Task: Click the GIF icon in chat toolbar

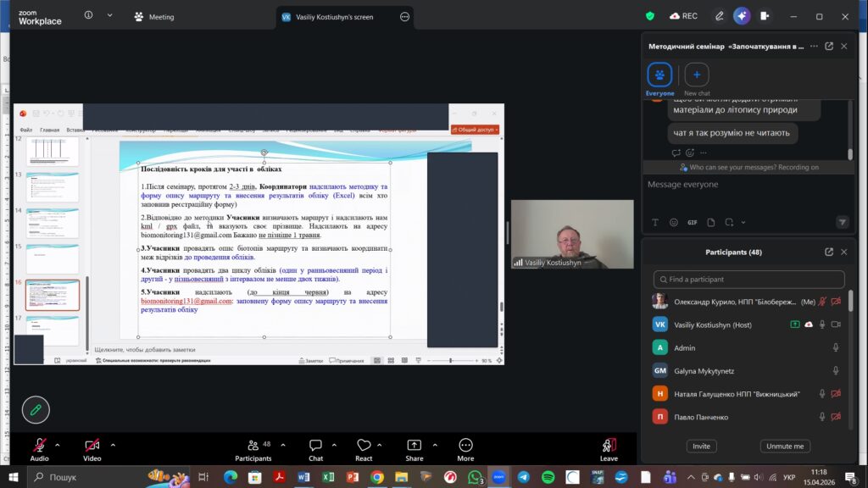Action: click(693, 222)
